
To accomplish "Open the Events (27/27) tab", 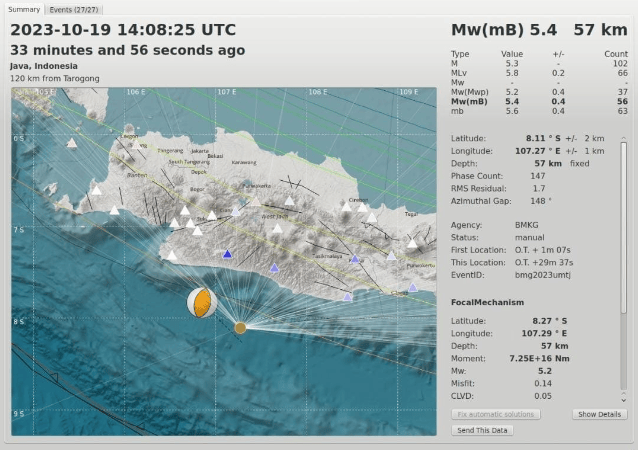I will [x=74, y=9].
